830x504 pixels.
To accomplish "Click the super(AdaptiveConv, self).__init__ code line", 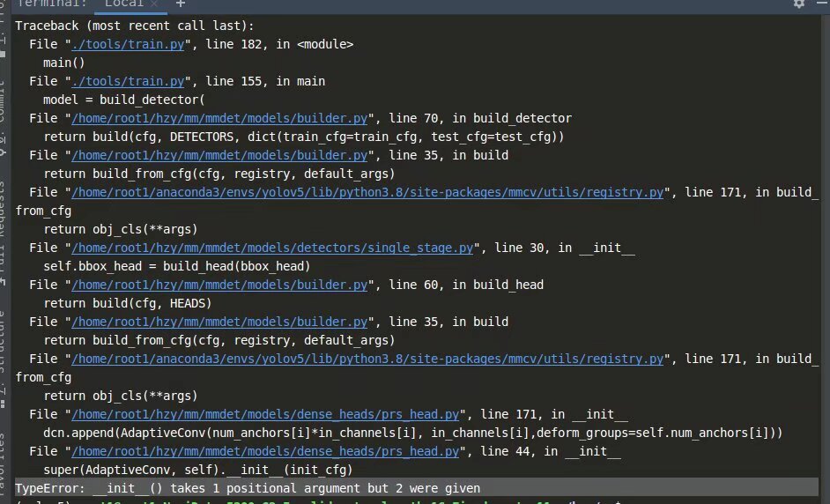I will pyautogui.click(x=198, y=471).
